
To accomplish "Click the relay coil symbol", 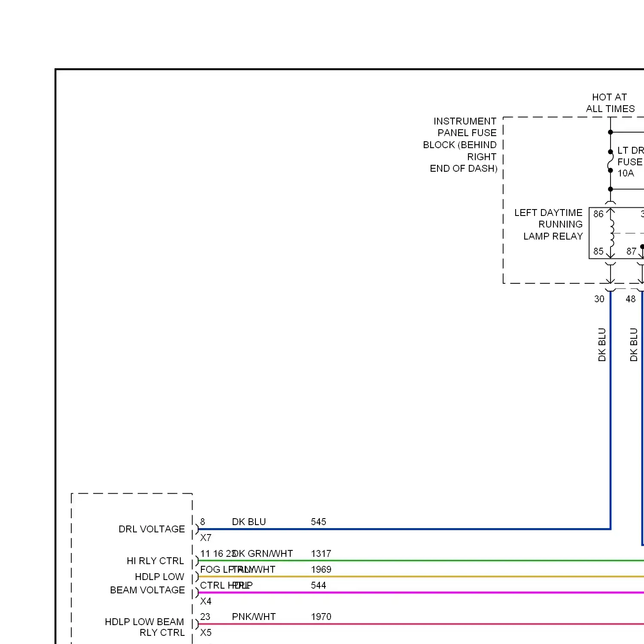I will pos(611,233).
